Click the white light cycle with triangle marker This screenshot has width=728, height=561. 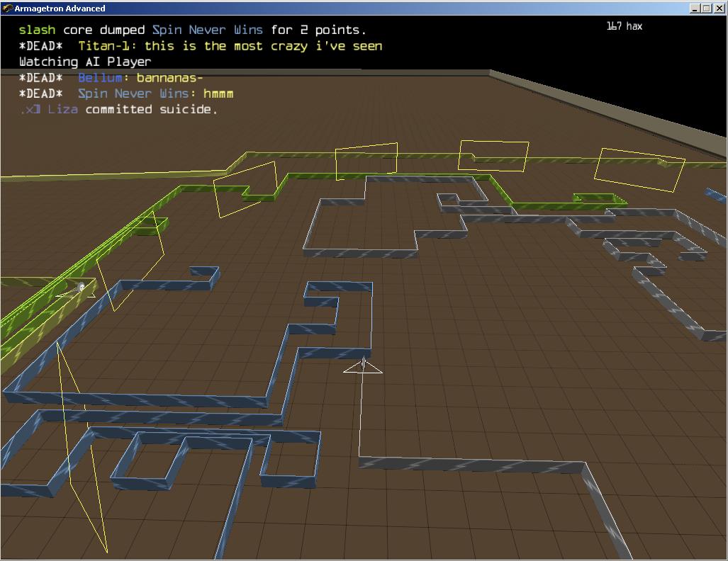(x=363, y=365)
